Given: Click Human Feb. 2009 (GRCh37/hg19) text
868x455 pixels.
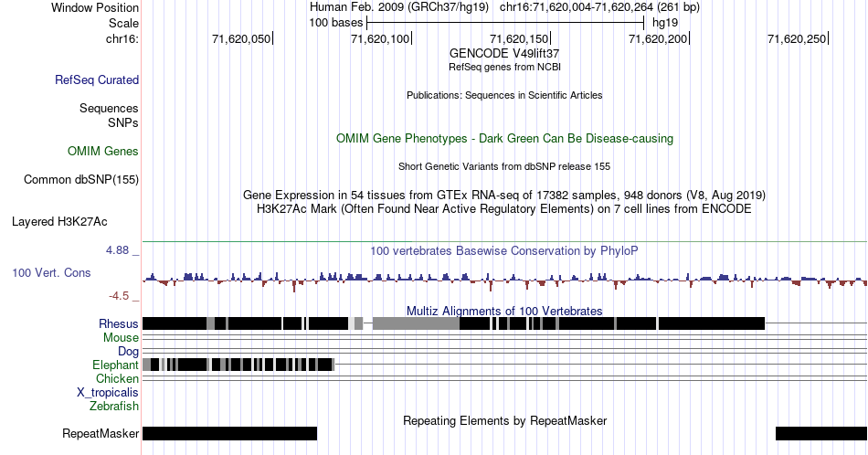Looking at the screenshot, I should point(399,7).
